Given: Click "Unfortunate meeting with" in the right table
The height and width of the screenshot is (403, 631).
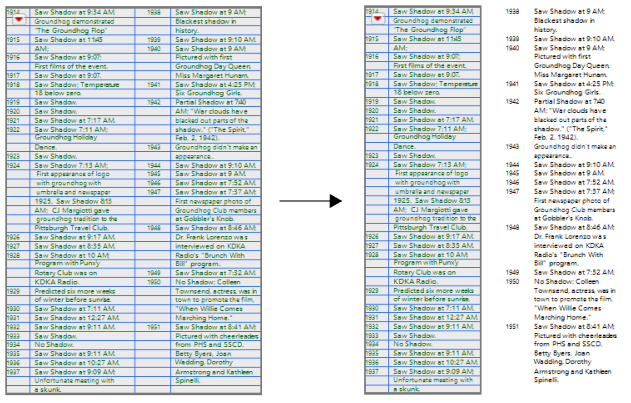Looking at the screenshot, I should (433, 380).
